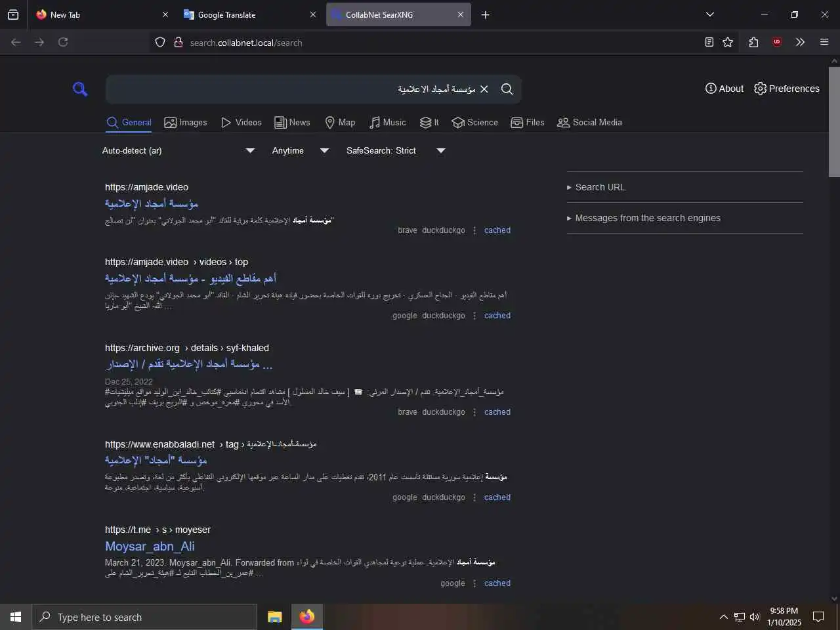Open tracking protection shield icon
This screenshot has width=840, height=630.
coord(160,43)
